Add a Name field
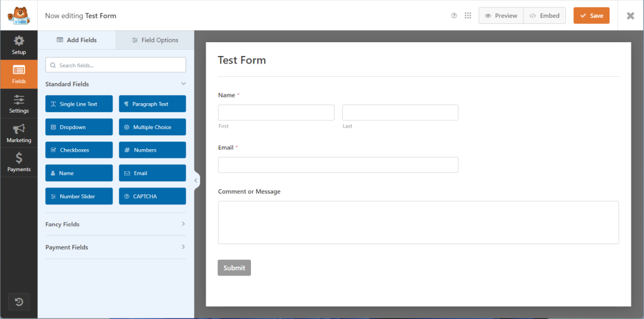The image size is (644, 319). [x=79, y=173]
